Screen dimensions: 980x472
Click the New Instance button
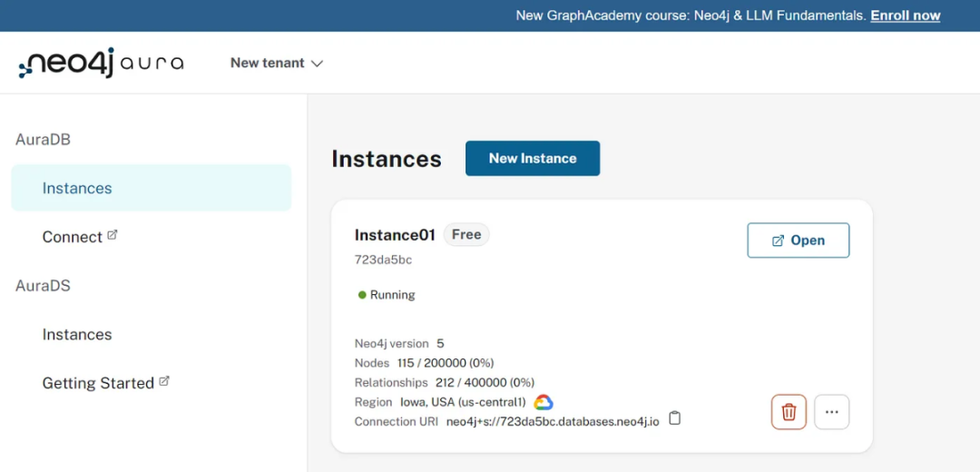[533, 158]
